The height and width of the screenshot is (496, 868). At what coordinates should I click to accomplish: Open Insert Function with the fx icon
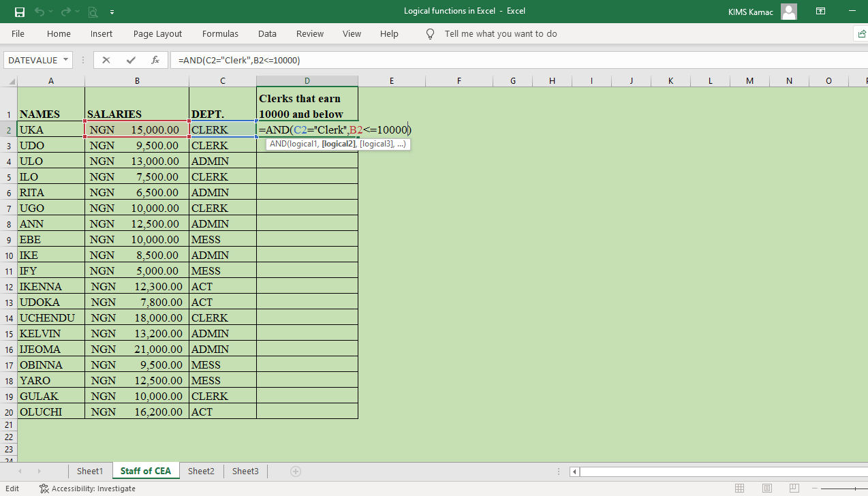tap(155, 60)
